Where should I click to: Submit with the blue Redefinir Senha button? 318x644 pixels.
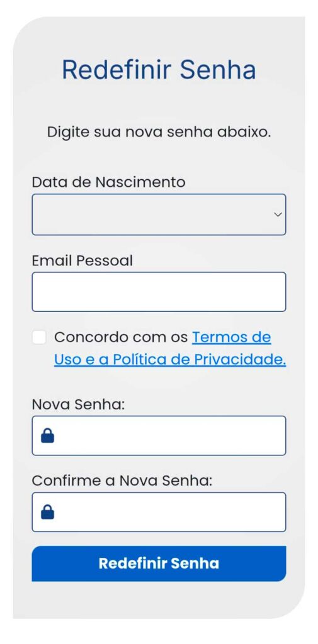coord(159,563)
